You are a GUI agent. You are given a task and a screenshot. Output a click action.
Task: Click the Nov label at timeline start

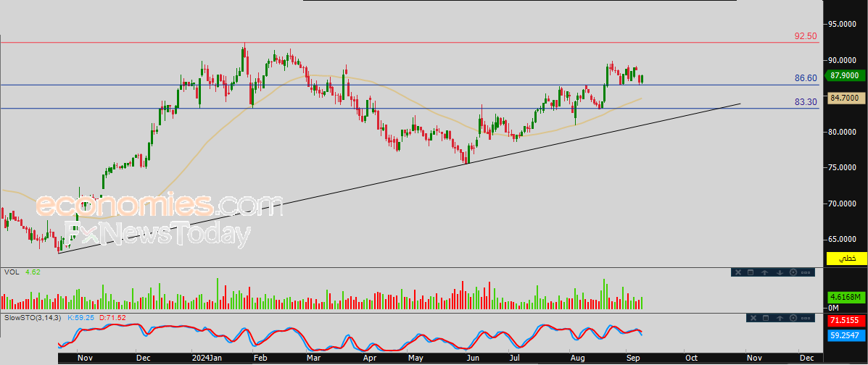click(85, 358)
